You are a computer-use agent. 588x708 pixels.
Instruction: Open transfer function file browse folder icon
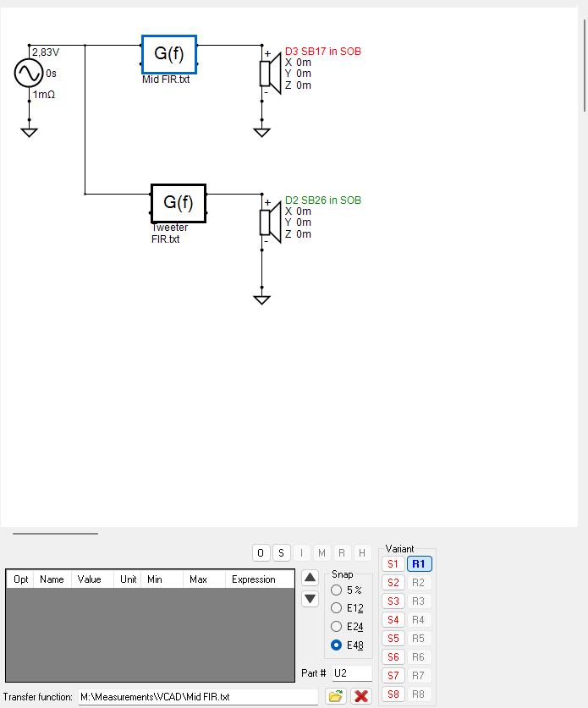click(336, 696)
